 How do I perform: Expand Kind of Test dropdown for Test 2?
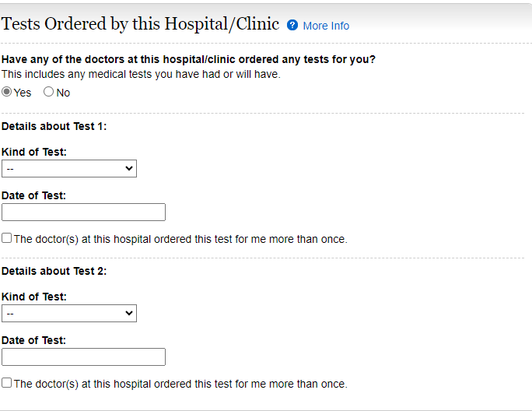[69, 313]
